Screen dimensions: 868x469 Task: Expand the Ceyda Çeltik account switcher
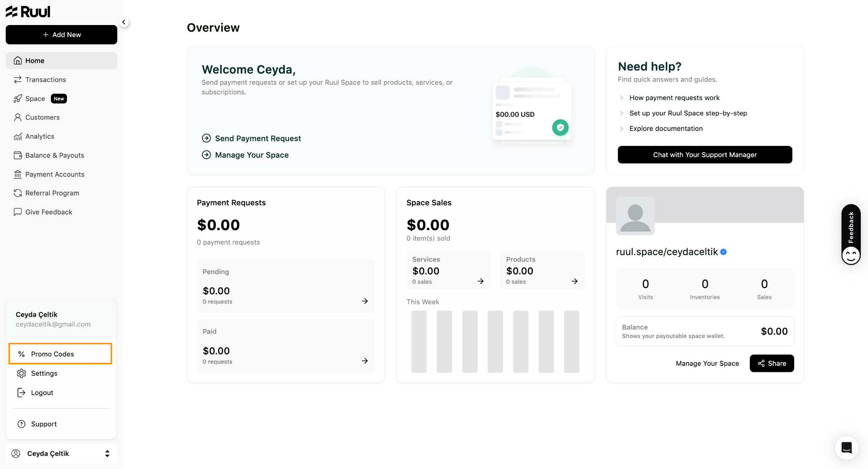[x=61, y=453]
